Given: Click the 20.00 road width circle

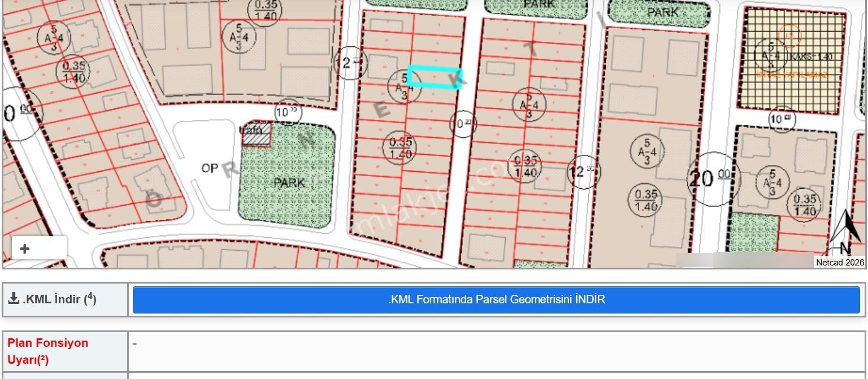Looking at the screenshot, I should click(x=713, y=178).
